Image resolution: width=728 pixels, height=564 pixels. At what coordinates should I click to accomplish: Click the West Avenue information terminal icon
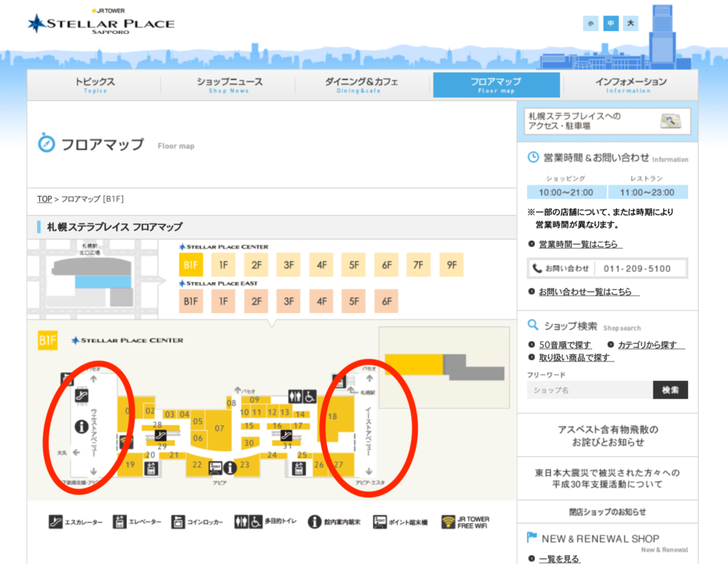[81, 426]
